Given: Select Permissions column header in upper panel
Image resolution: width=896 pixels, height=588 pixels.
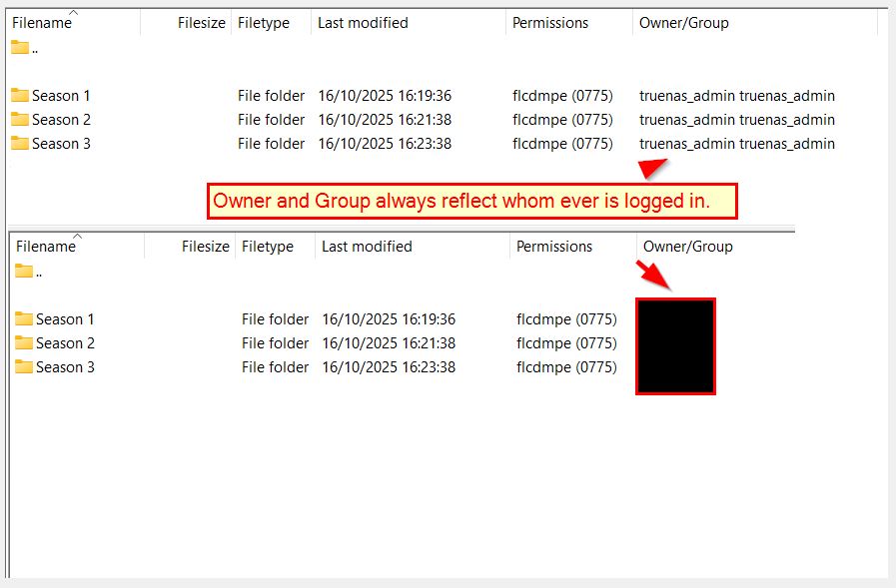Looking at the screenshot, I should coord(550,23).
